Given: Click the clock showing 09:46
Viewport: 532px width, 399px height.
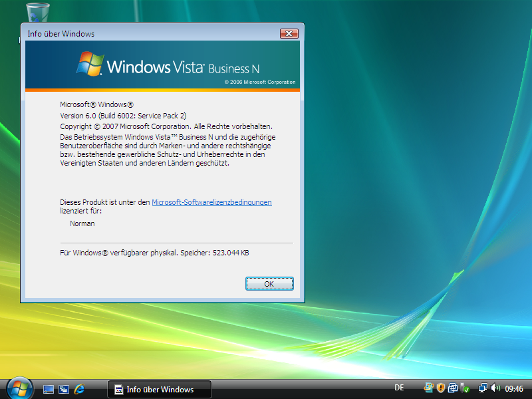Looking at the screenshot, I should pyautogui.click(x=515, y=388).
